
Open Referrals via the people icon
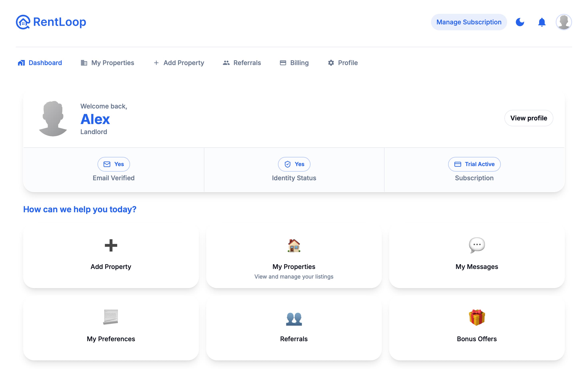pos(294,318)
